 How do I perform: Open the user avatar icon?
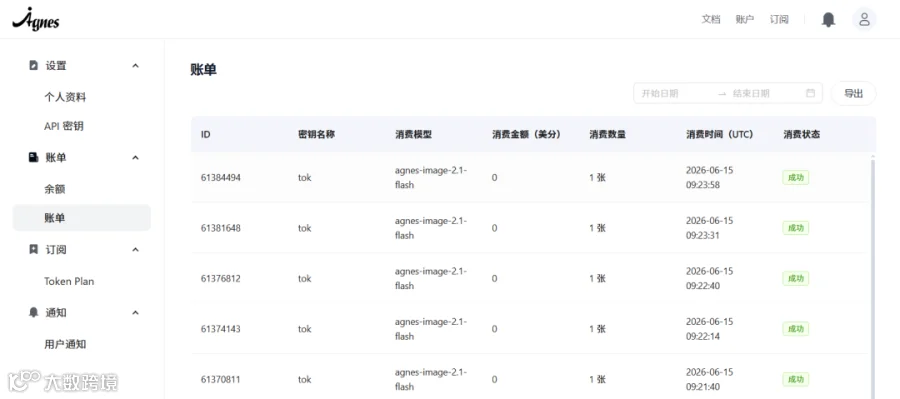pos(864,20)
